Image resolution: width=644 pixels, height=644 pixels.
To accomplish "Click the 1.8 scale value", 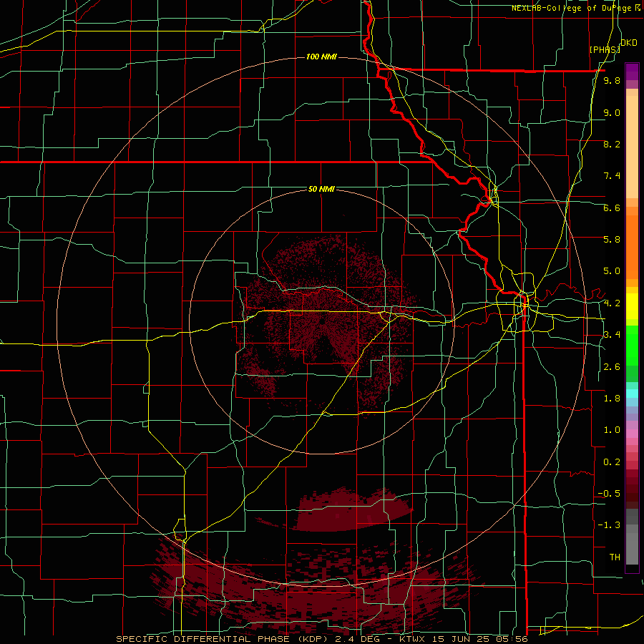I will pyautogui.click(x=612, y=399).
